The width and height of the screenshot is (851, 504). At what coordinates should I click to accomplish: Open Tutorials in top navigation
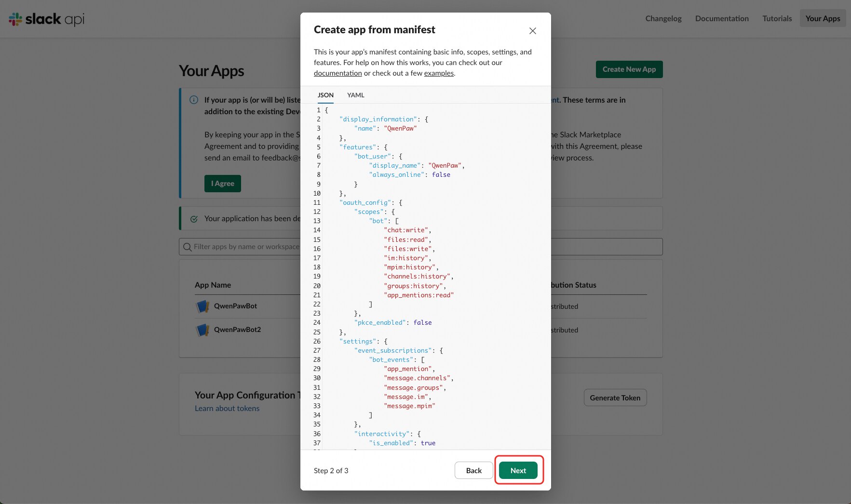pyautogui.click(x=777, y=18)
